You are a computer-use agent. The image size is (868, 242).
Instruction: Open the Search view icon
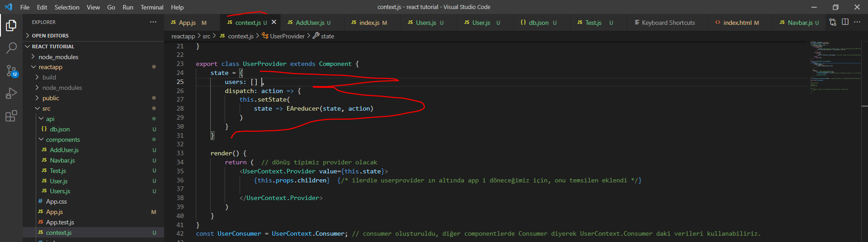(x=11, y=48)
